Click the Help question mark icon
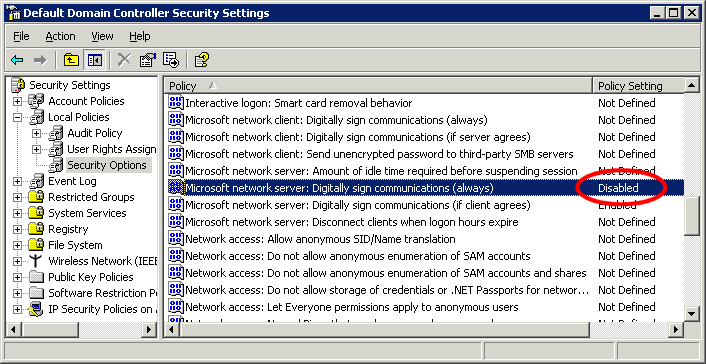 pyautogui.click(x=201, y=59)
